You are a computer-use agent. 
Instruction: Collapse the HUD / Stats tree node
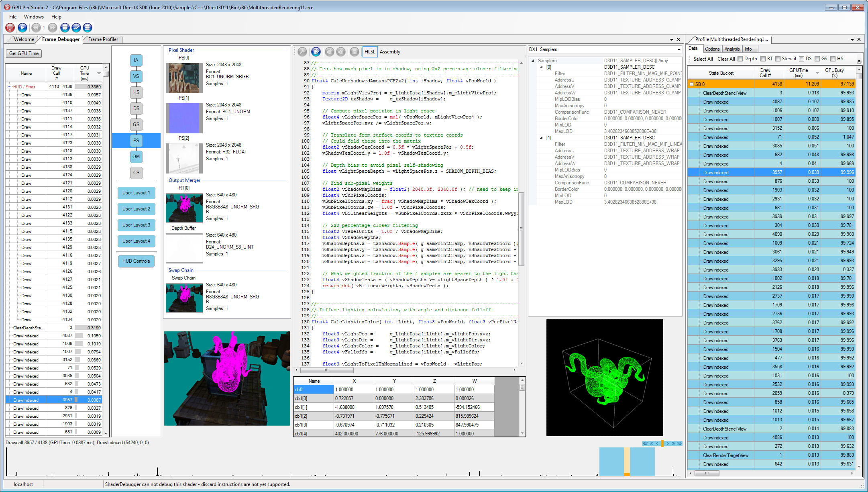(x=9, y=87)
